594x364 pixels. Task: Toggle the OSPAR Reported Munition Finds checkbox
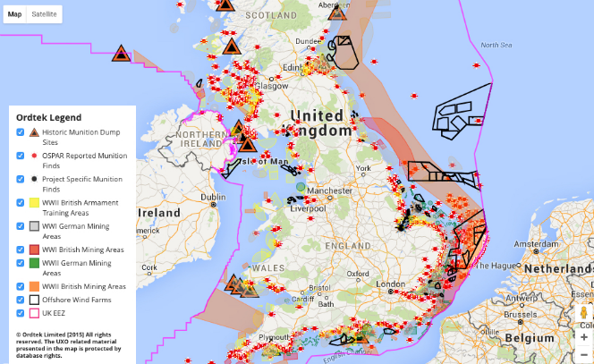(21, 156)
